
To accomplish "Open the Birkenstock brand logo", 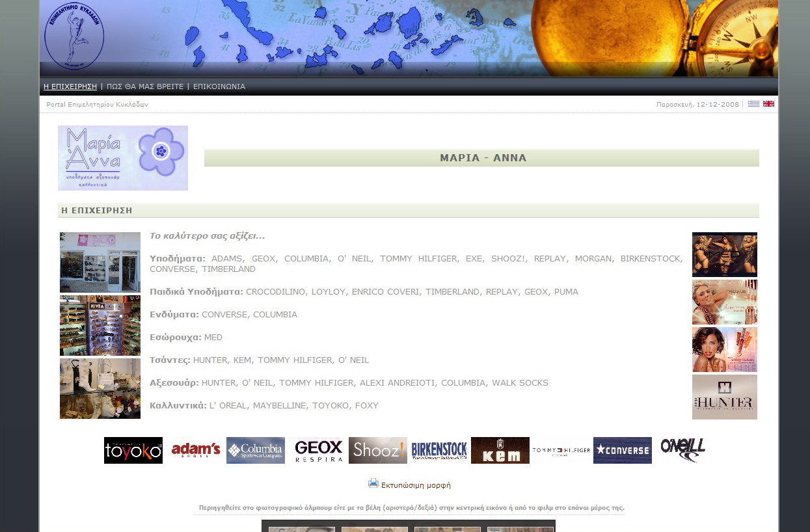I will pos(439,450).
